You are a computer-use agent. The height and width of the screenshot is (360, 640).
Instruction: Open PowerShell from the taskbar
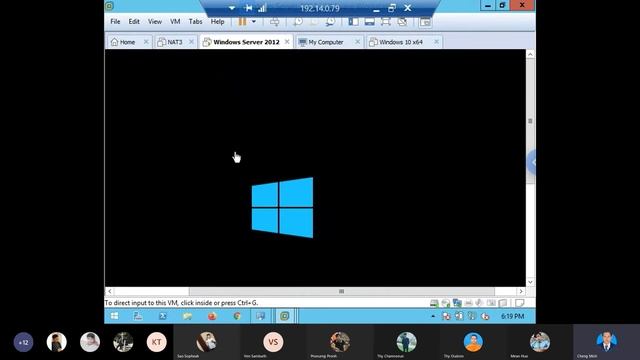coord(162,316)
